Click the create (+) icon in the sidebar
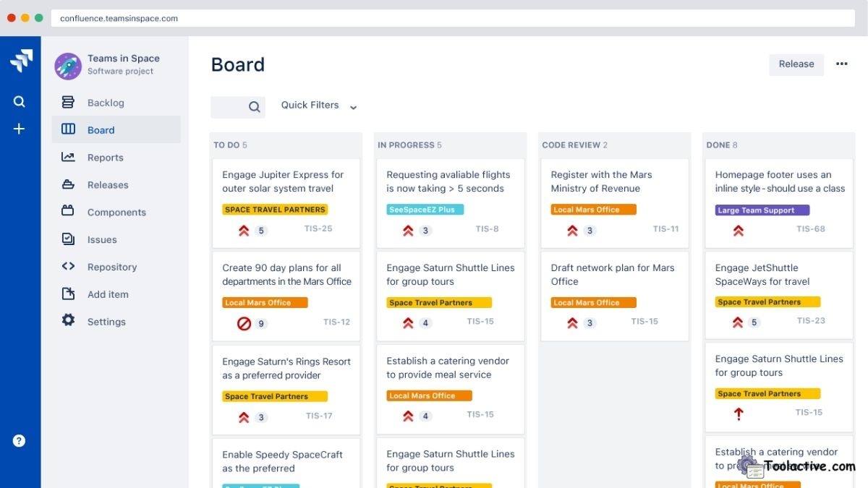The height and width of the screenshot is (488, 868). 20,129
